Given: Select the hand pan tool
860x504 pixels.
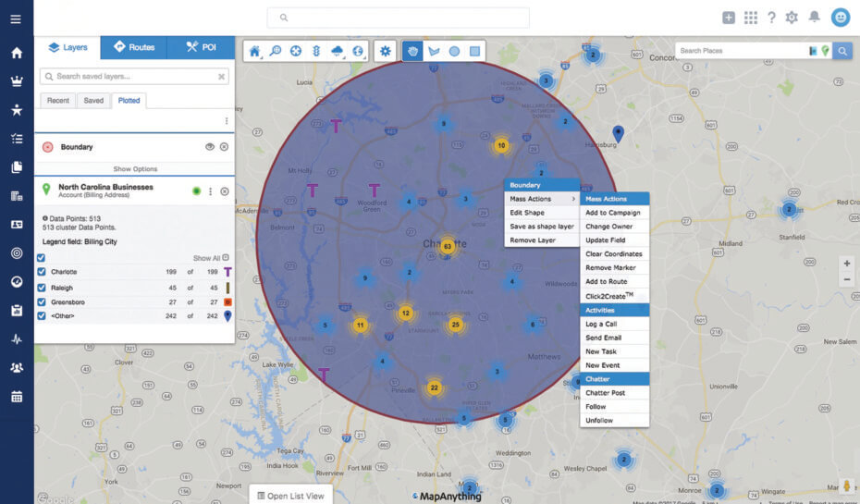Looking at the screenshot, I should click(412, 51).
